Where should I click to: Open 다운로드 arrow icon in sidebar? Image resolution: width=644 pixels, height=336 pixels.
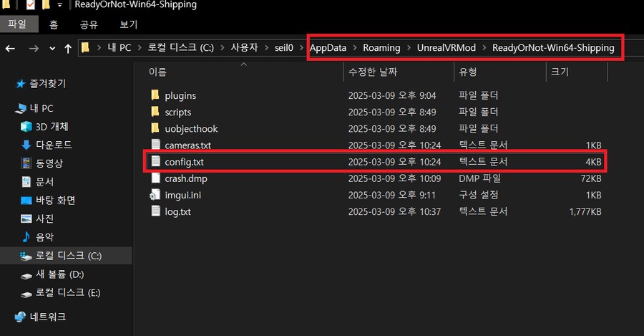[x=26, y=145]
